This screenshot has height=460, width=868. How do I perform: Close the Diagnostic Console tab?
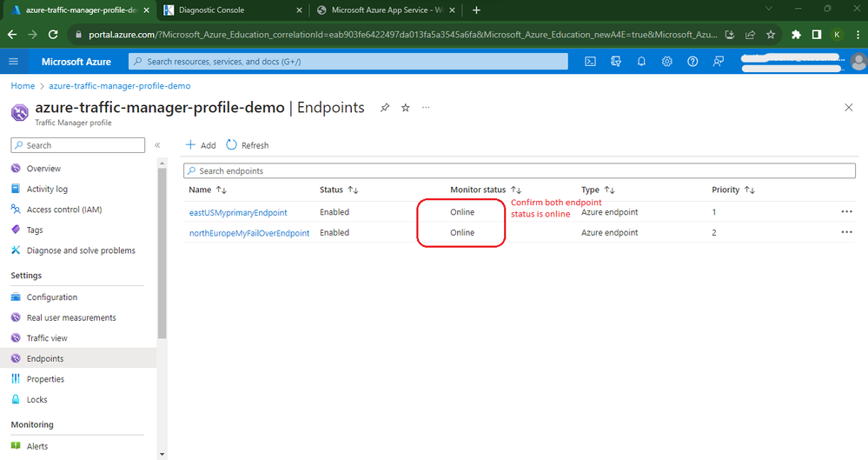click(299, 10)
